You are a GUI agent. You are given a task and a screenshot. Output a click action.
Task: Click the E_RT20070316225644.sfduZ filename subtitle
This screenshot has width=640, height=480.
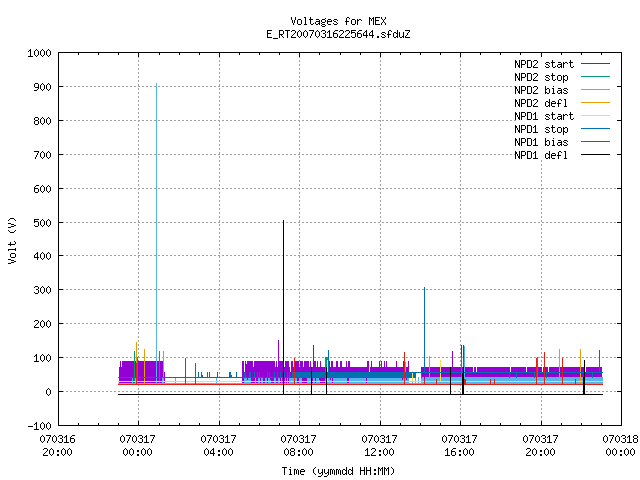[x=338, y=34]
